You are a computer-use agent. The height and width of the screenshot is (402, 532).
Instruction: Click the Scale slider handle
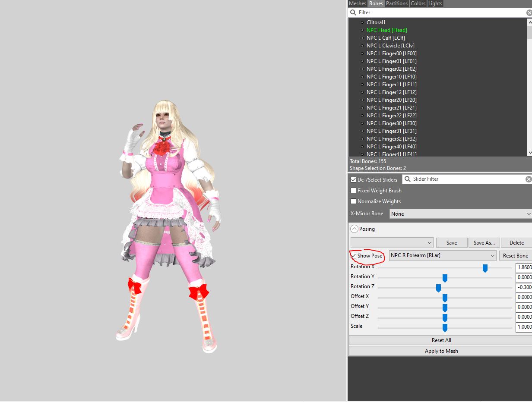(x=445, y=328)
